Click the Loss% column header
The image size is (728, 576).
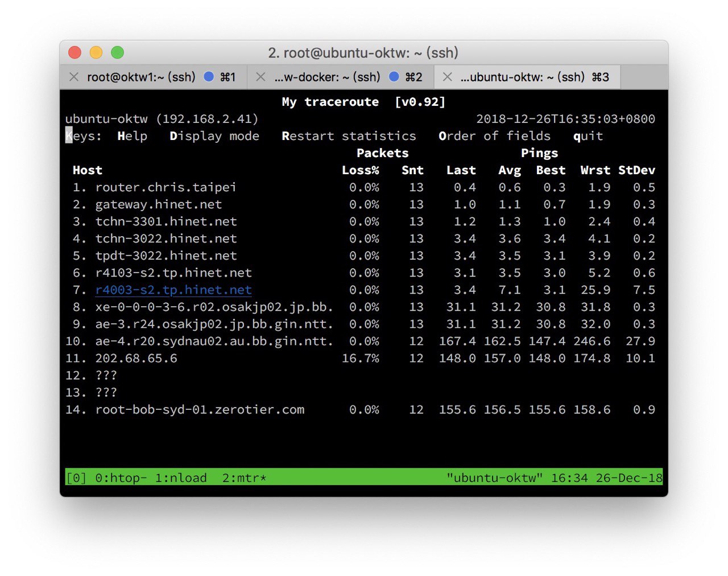point(361,170)
